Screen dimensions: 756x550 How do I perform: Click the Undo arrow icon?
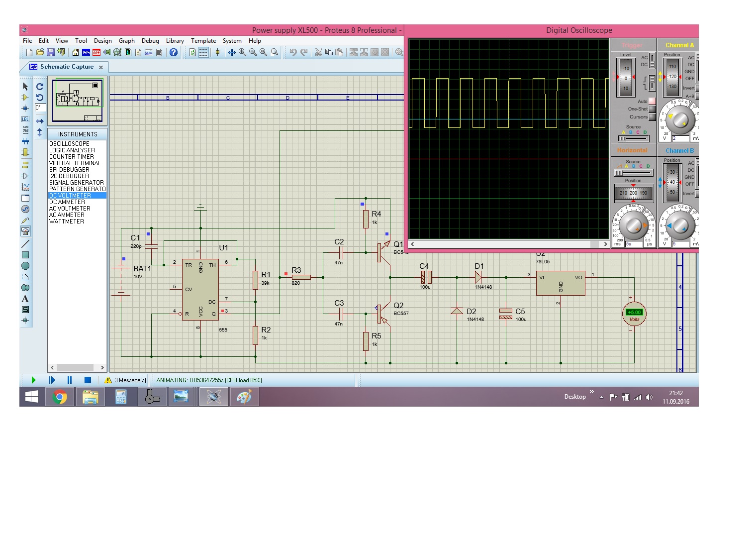(293, 52)
